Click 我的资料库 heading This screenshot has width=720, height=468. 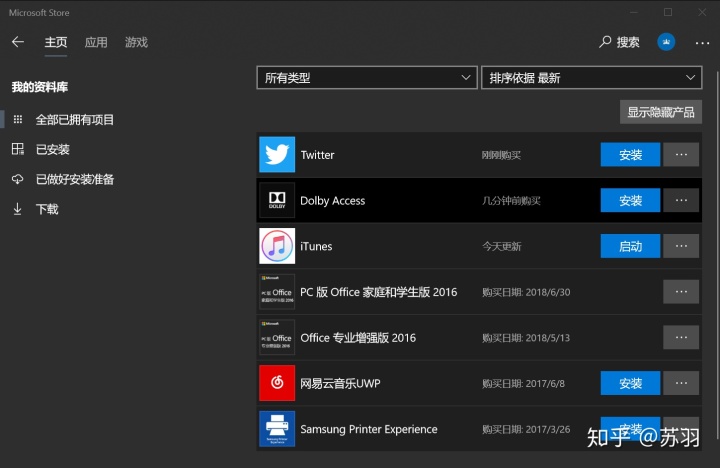[39, 87]
